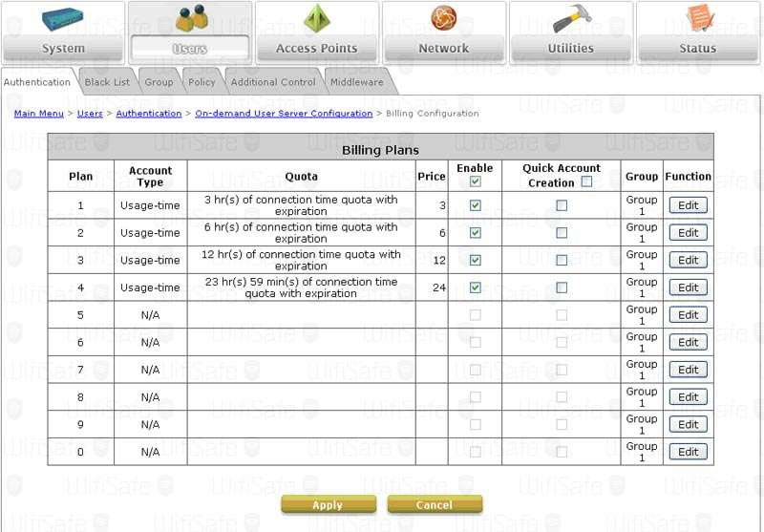Select the Users section icon
Viewport: 764px width, 532px height.
coord(192,17)
